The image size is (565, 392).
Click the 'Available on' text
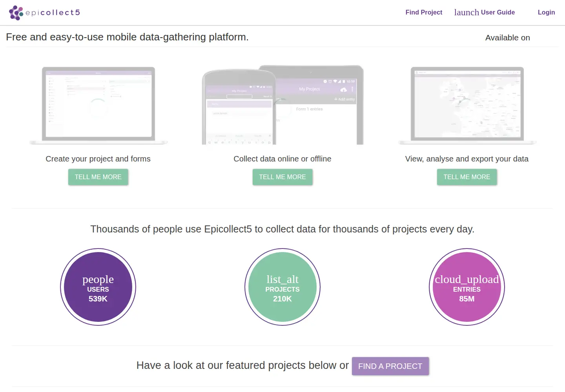(x=508, y=38)
